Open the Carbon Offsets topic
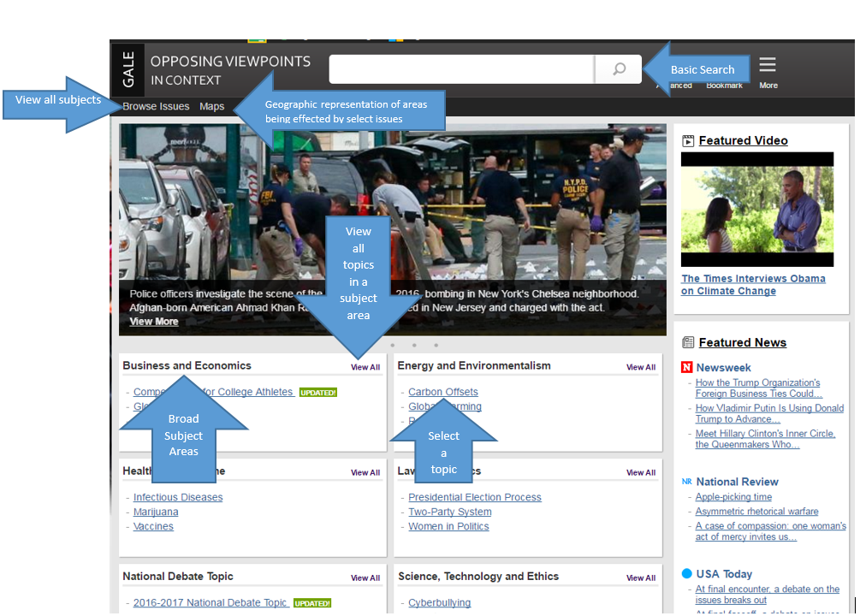 (443, 391)
